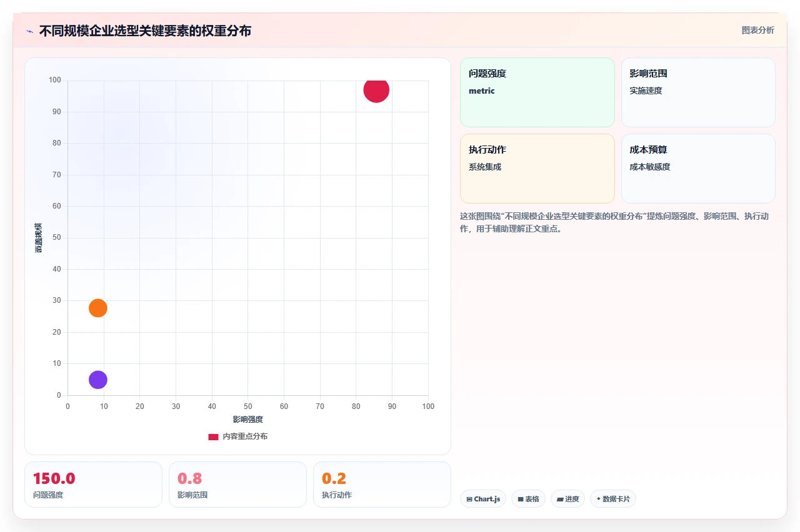The image size is (800, 532).
Task: Click the 进度 chip icon
Action: pyautogui.click(x=559, y=500)
